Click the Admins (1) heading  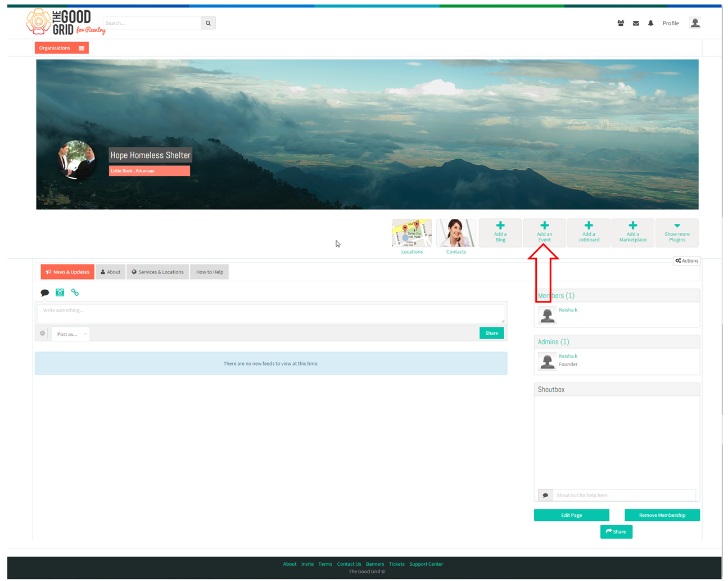(x=554, y=342)
